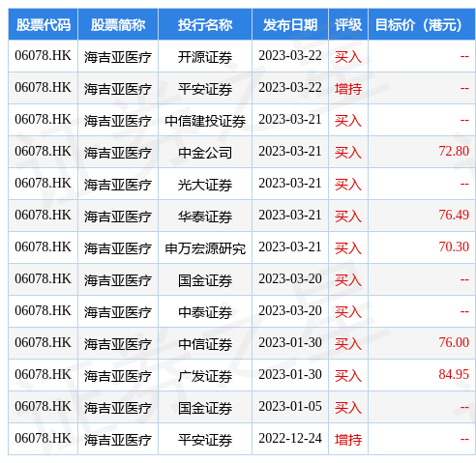Click the 目标价（港元） column header
This screenshot has width=476, height=463.
coord(422,25)
